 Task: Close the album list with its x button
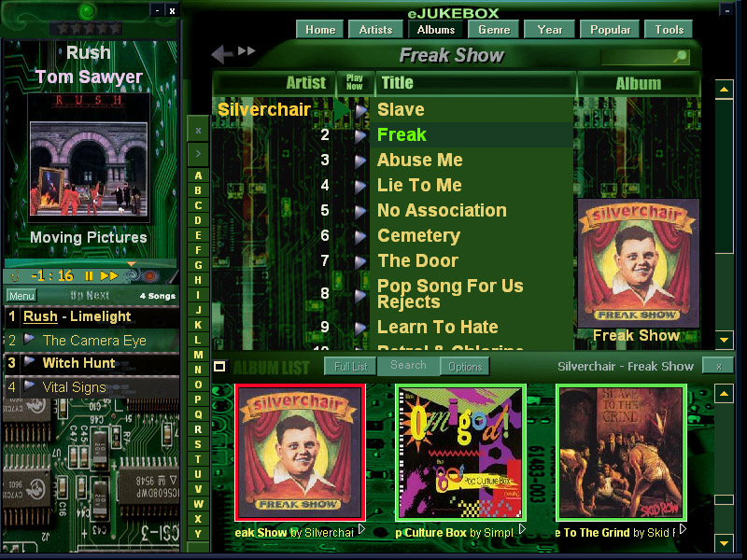(x=719, y=366)
